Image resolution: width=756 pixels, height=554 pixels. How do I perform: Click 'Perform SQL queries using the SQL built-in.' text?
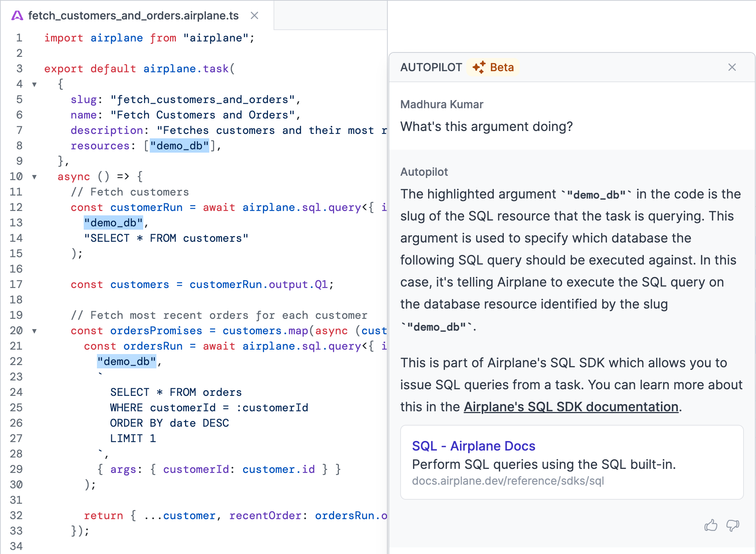[x=544, y=464]
